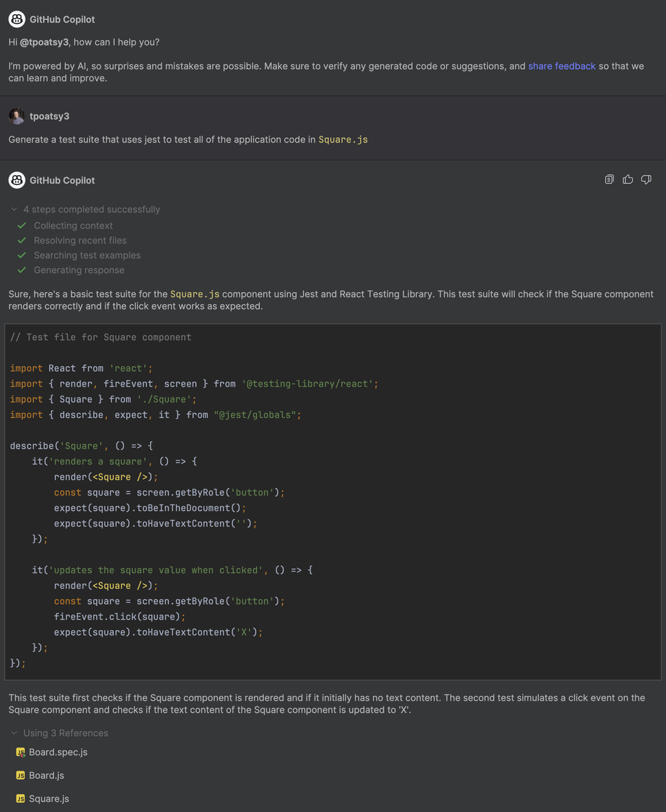Click Square.js in the user's prompt

pos(343,140)
